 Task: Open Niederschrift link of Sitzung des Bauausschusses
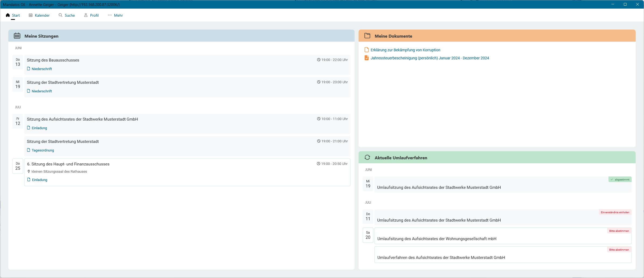click(x=42, y=69)
